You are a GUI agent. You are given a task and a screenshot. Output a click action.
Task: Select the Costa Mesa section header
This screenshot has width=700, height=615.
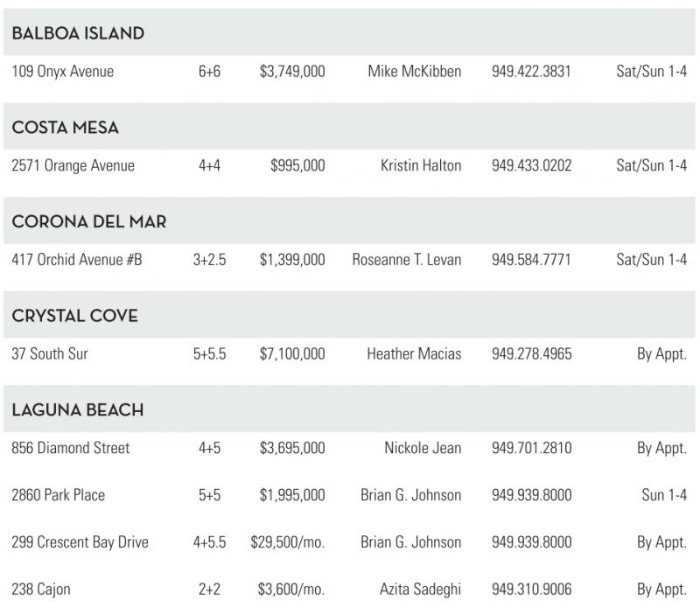[65, 128]
